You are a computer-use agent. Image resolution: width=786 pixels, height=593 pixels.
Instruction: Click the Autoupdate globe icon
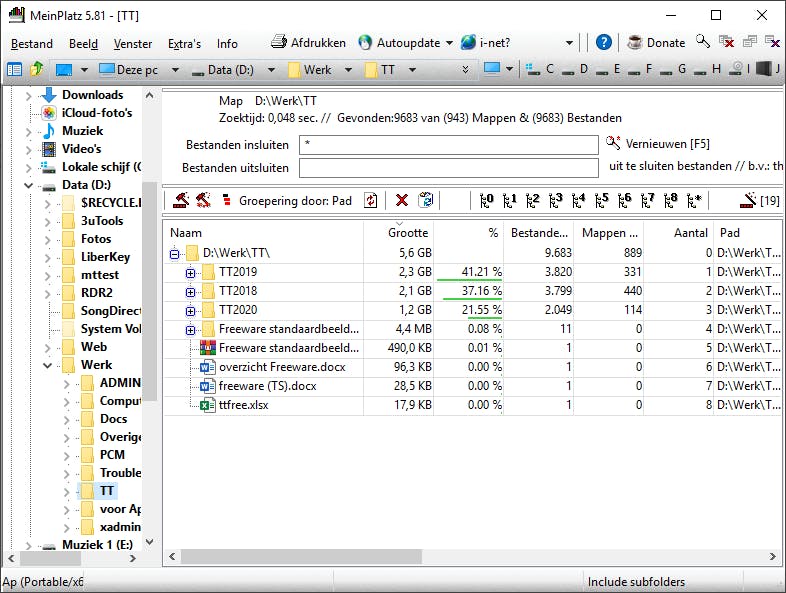365,43
